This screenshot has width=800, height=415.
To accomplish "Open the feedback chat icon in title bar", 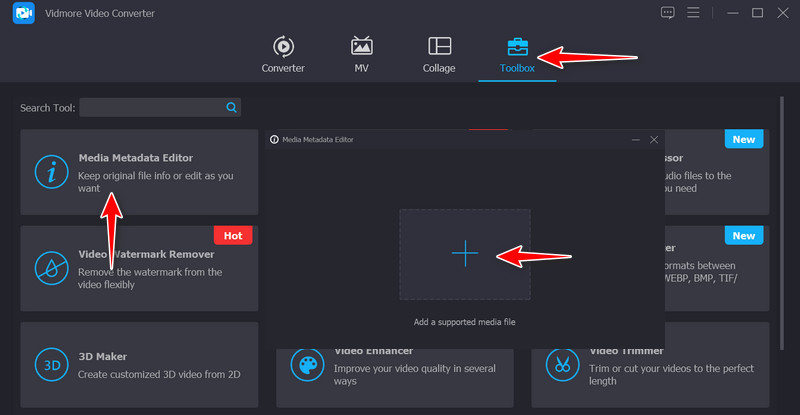I will pos(668,13).
